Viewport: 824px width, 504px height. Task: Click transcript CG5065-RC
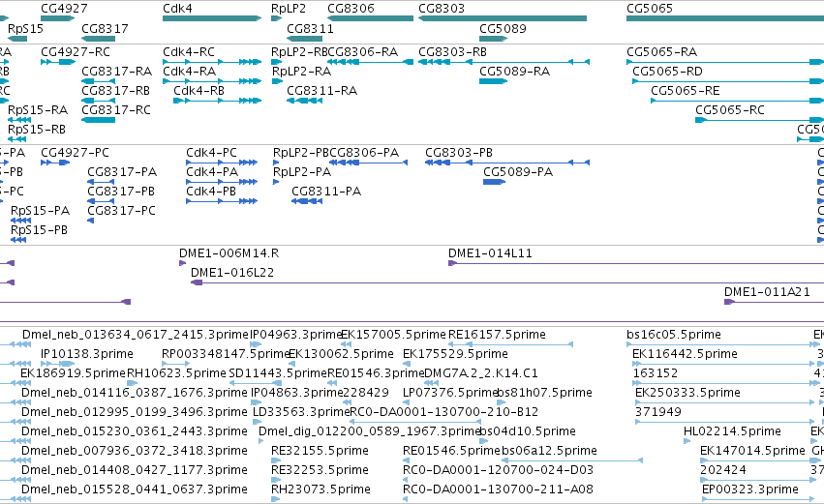point(730,110)
